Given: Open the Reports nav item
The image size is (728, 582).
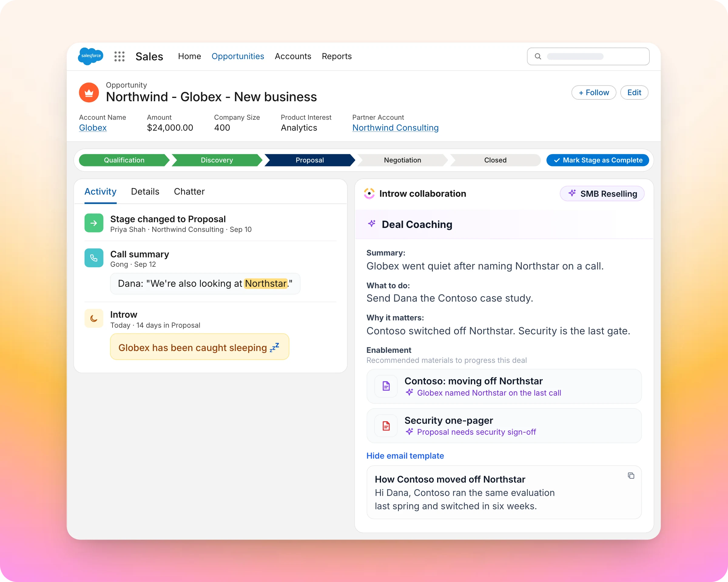Looking at the screenshot, I should click(337, 56).
